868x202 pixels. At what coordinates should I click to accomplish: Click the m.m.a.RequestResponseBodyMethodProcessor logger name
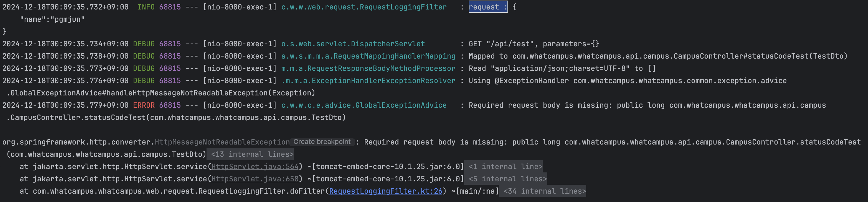pos(368,68)
